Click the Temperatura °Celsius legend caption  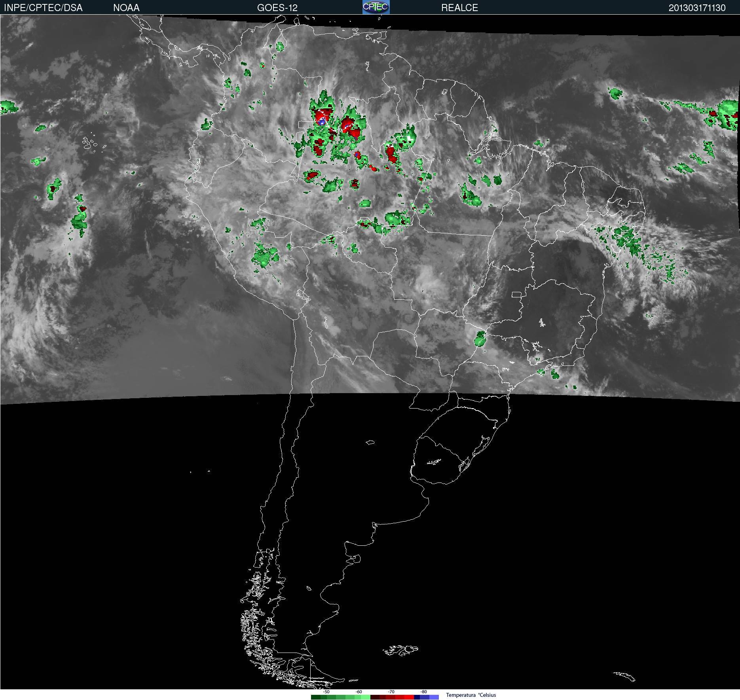point(471,695)
